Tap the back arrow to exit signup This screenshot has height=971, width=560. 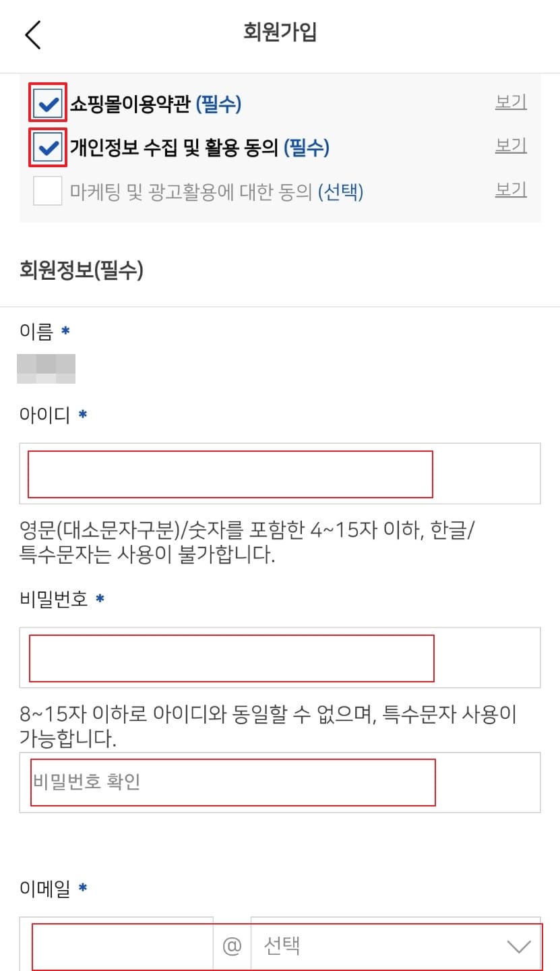click(x=32, y=34)
